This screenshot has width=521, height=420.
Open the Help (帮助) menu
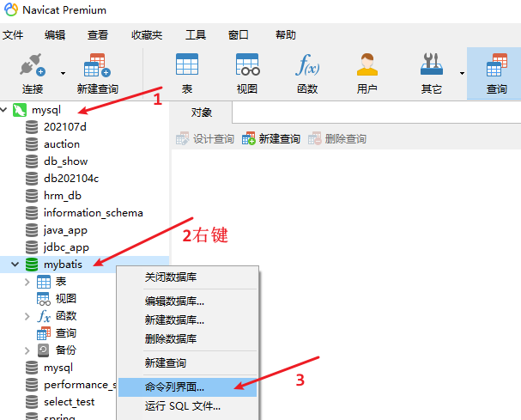click(x=286, y=34)
